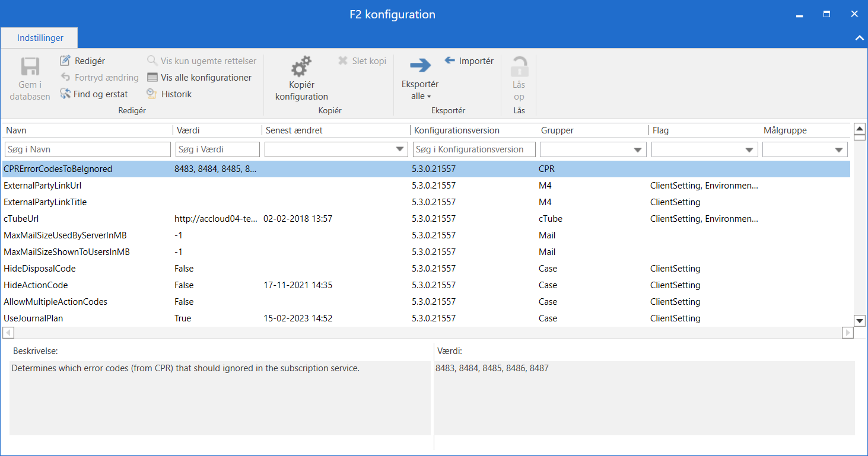Select the Indstillinger tab
The image size is (868, 456).
(x=40, y=38)
